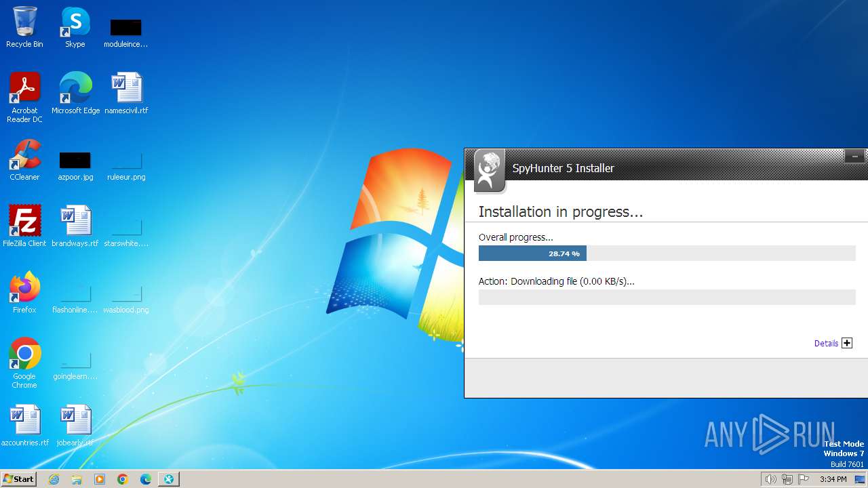Screen dimensions: 868x488
Task: Expand Details with the plus icon
Action: click(x=847, y=343)
